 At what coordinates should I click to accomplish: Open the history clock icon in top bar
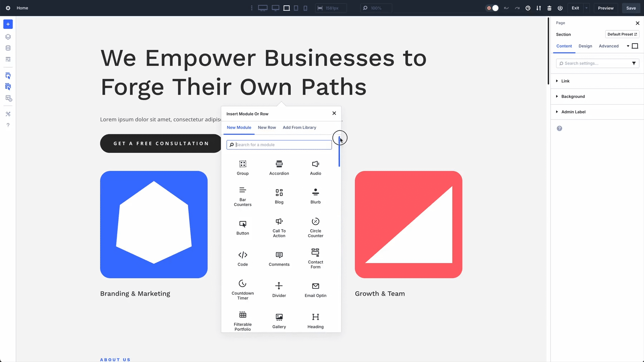coord(528,8)
